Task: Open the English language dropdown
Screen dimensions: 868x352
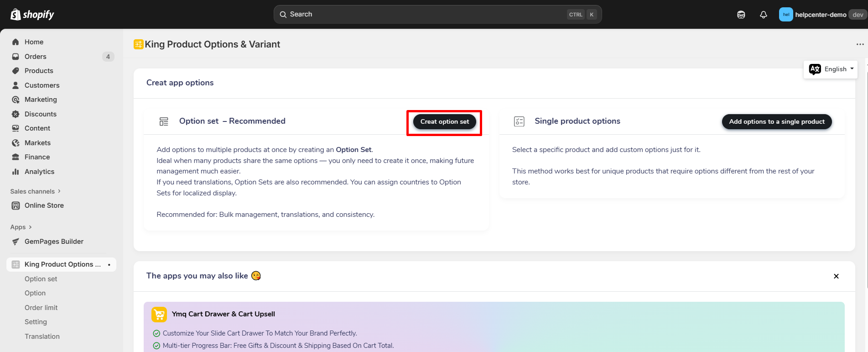Action: point(831,69)
